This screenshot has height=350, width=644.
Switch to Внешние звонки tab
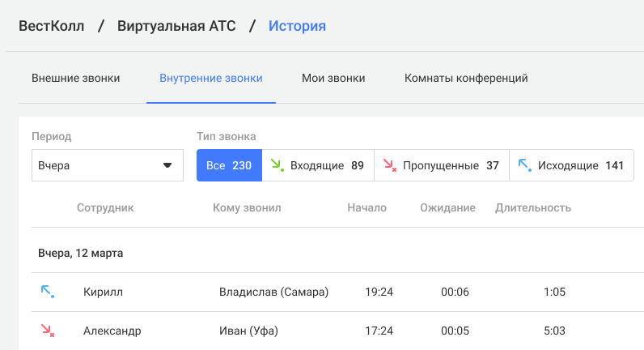(x=75, y=78)
